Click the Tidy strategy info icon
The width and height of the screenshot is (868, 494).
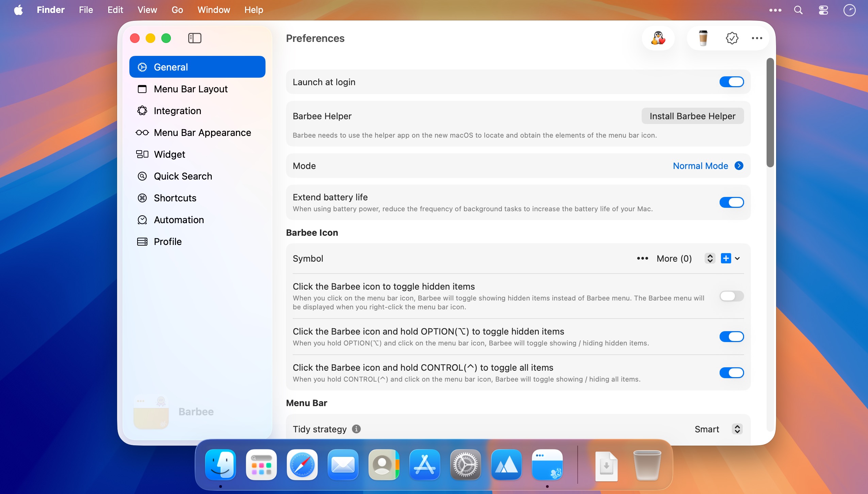(x=356, y=429)
